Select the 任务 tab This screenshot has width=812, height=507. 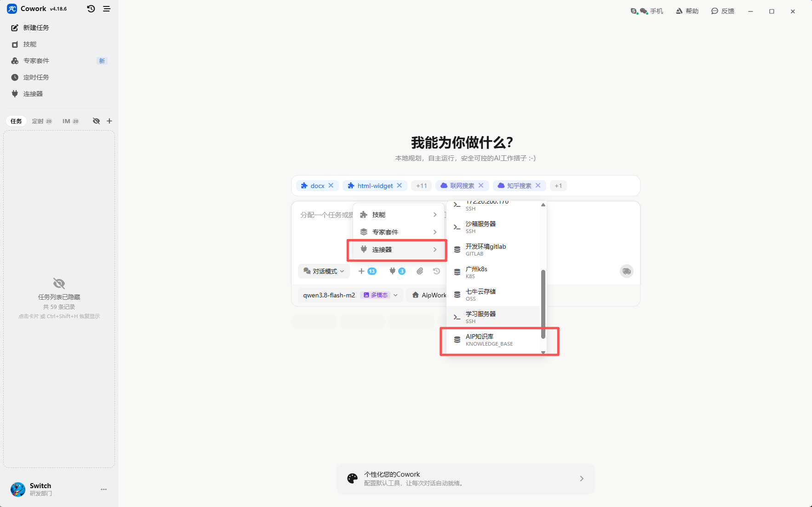click(x=16, y=121)
